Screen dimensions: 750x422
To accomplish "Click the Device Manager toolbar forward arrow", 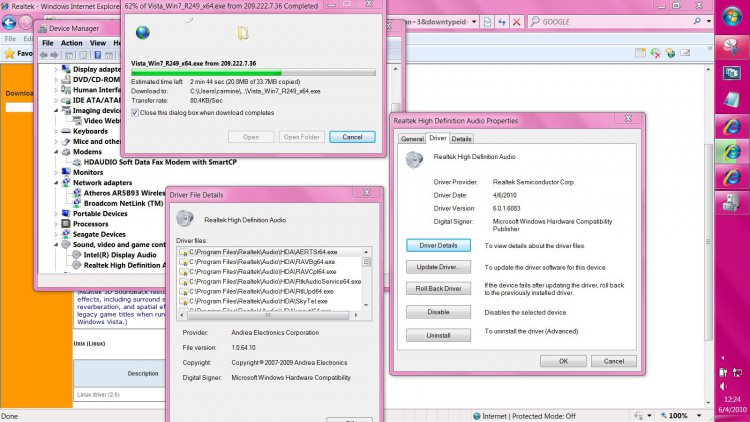I will click(x=54, y=56).
